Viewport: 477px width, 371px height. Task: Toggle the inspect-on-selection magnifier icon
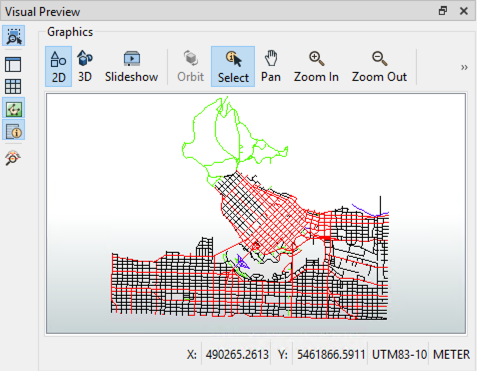[x=13, y=36]
